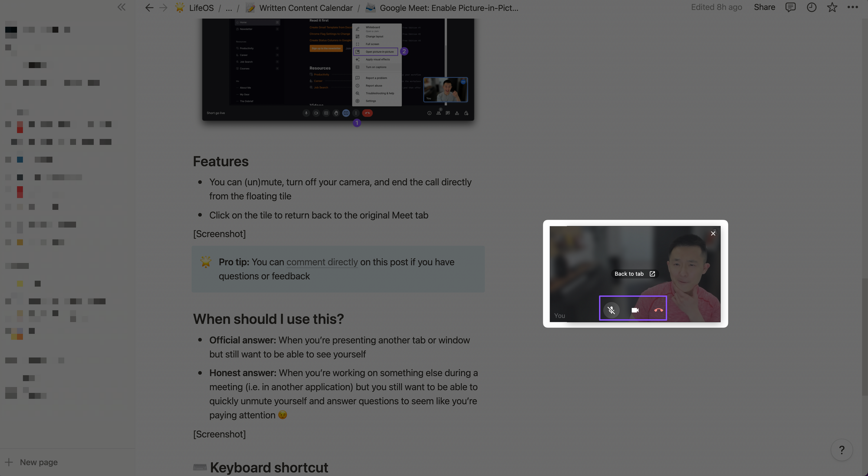The image size is (868, 476).
Task: Go back with the left arrow
Action: click(149, 8)
